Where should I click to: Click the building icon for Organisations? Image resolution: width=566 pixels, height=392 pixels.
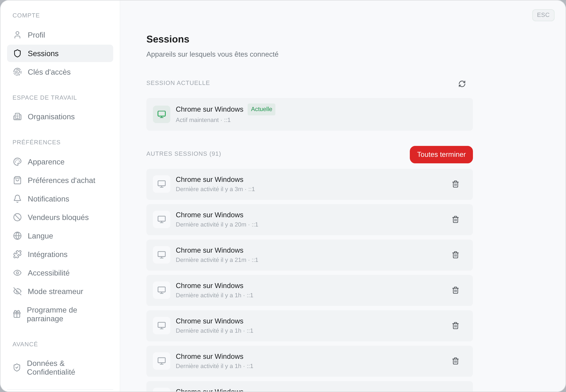tap(17, 117)
